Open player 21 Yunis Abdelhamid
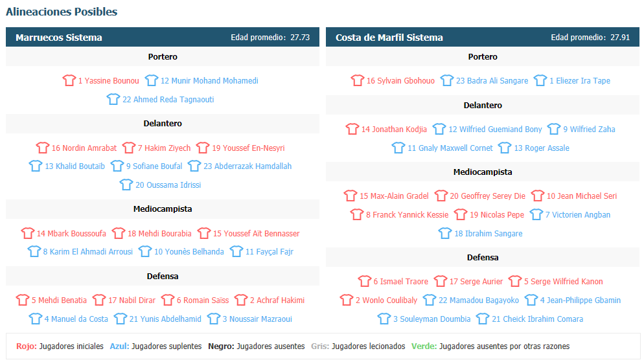 pyautogui.click(x=165, y=319)
